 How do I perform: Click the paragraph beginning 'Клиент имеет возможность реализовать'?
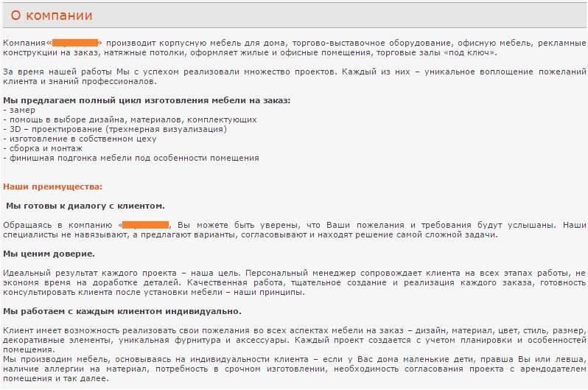click(295, 340)
